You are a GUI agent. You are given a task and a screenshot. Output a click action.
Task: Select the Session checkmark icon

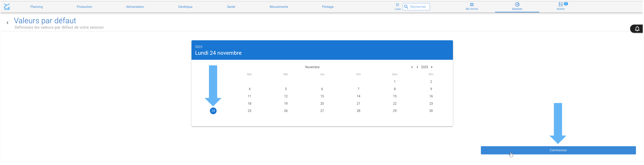[517, 5]
